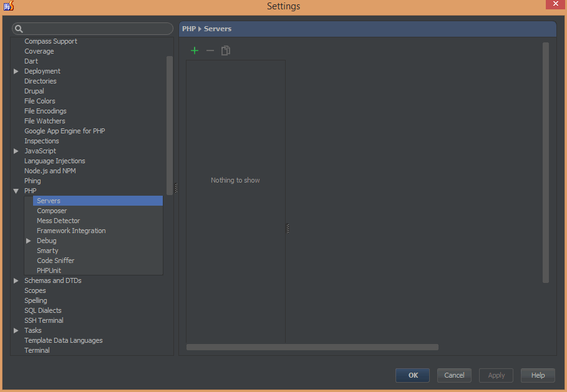The image size is (567, 392).
Task: Select Dart settings
Action: [x=31, y=61]
